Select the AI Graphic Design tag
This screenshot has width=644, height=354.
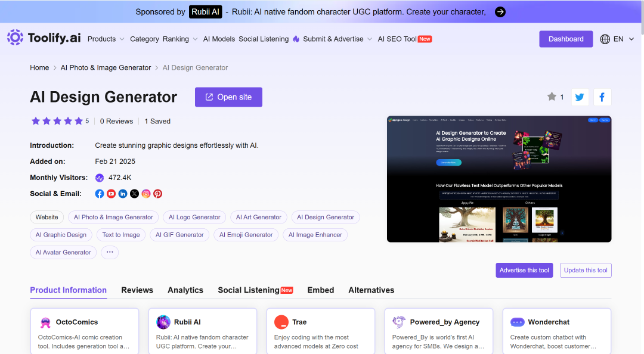(61, 235)
